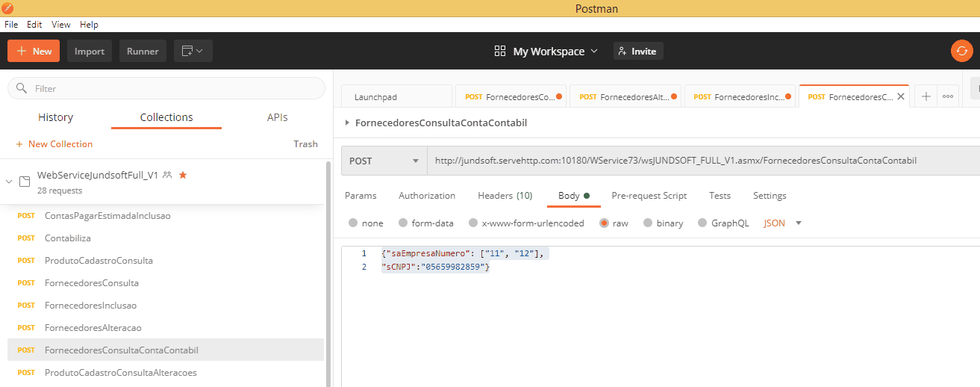
Task: Click the orange sync icon
Action: (x=961, y=51)
